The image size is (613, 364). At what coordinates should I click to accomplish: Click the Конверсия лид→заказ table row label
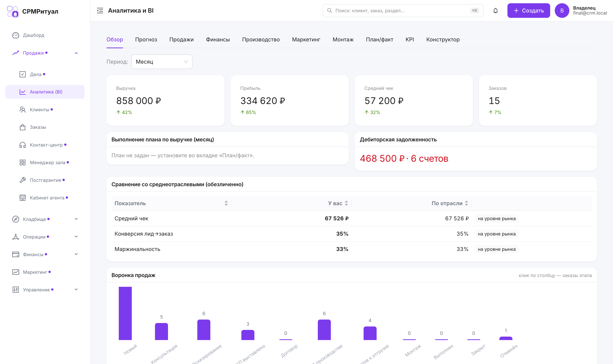144,234
